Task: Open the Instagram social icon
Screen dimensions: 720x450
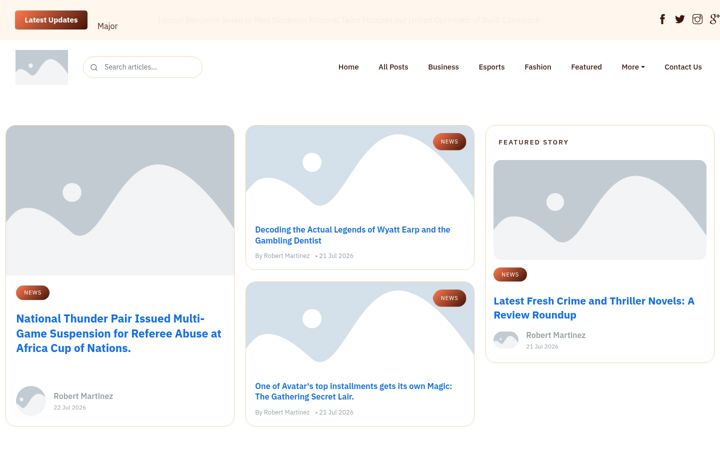Action: tap(697, 19)
